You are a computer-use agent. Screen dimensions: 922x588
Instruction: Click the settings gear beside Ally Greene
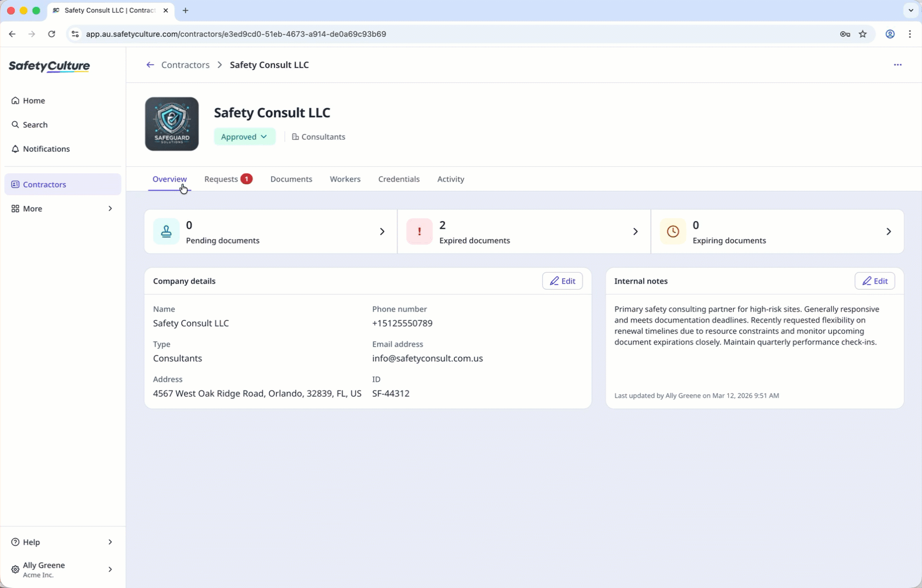[x=15, y=569]
